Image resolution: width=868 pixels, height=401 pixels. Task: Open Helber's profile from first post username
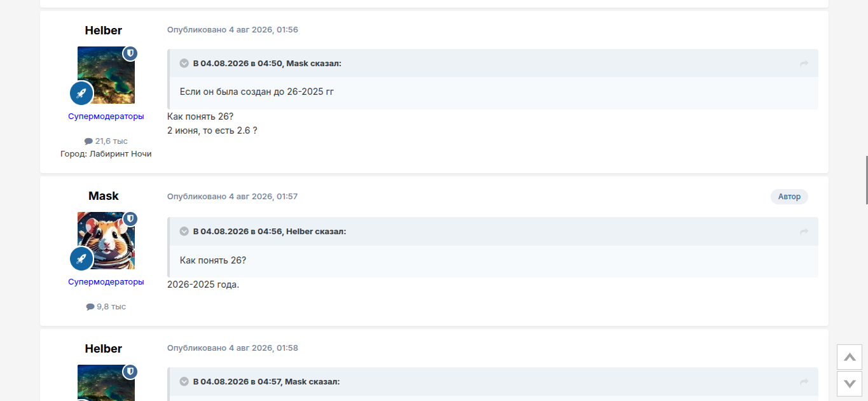(x=104, y=31)
